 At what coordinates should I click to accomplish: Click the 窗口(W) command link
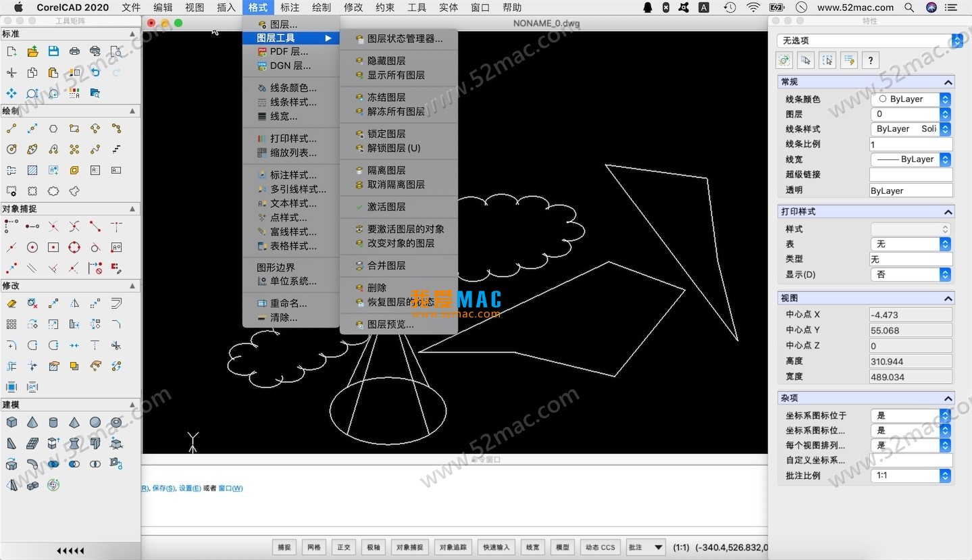(x=230, y=488)
